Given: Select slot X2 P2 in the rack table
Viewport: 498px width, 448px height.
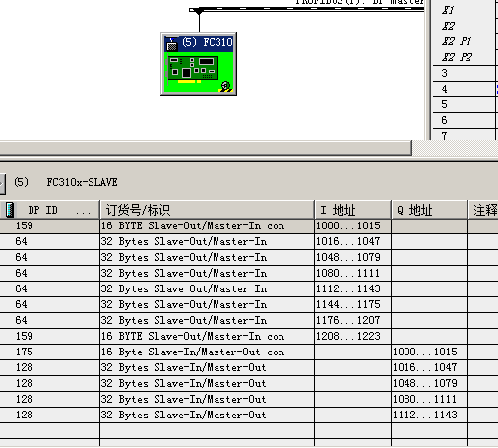Looking at the screenshot, I should click(x=464, y=57).
